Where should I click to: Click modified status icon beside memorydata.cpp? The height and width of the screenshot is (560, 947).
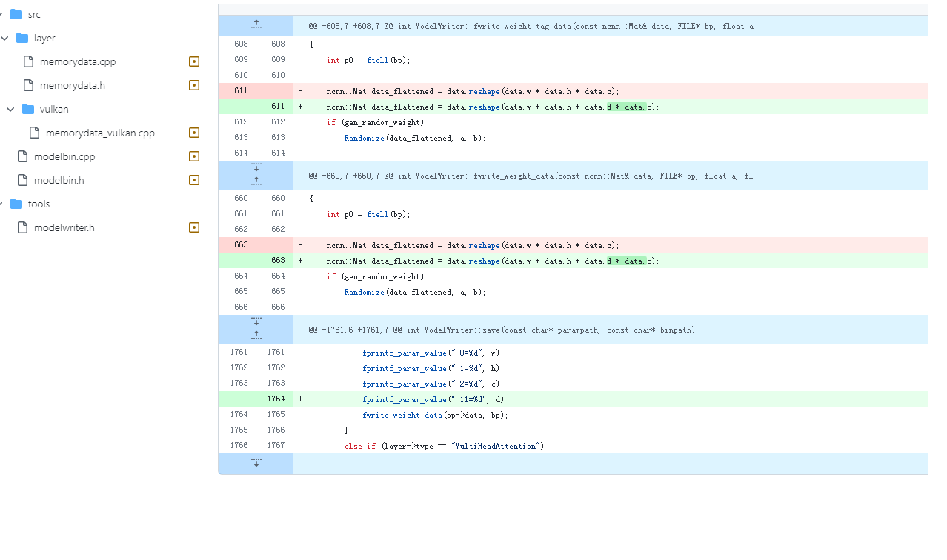[194, 61]
